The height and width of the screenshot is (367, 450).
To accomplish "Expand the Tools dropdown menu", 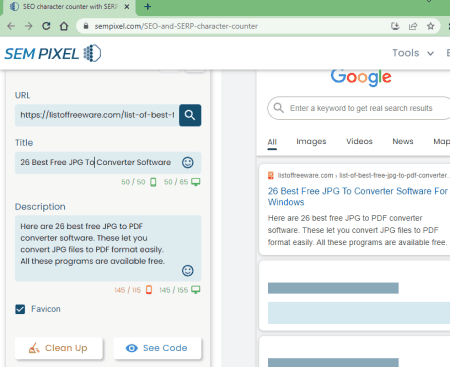I will (413, 53).
